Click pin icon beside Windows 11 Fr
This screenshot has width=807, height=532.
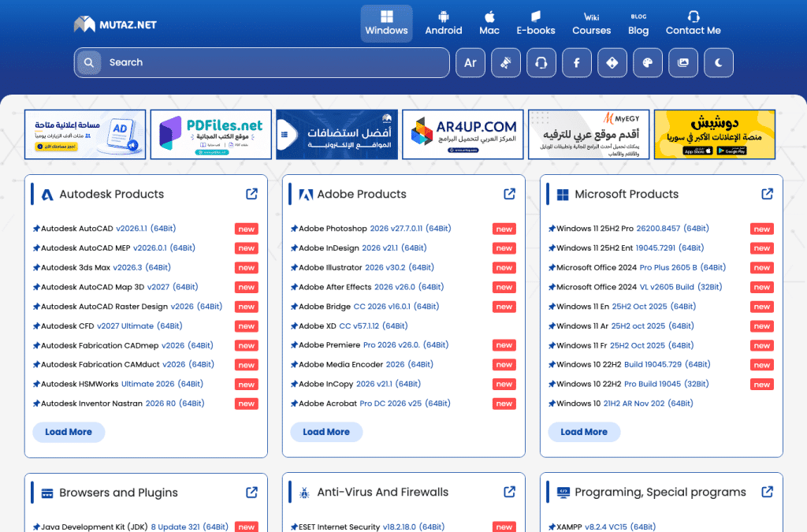(552, 346)
